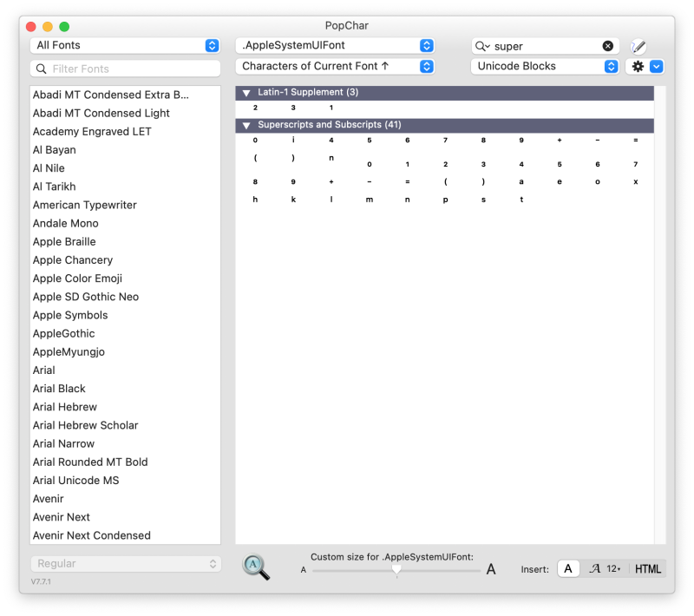Image resolution: width=694 pixels, height=616 pixels.
Task: Click in the 'super' search field
Action: click(x=546, y=46)
